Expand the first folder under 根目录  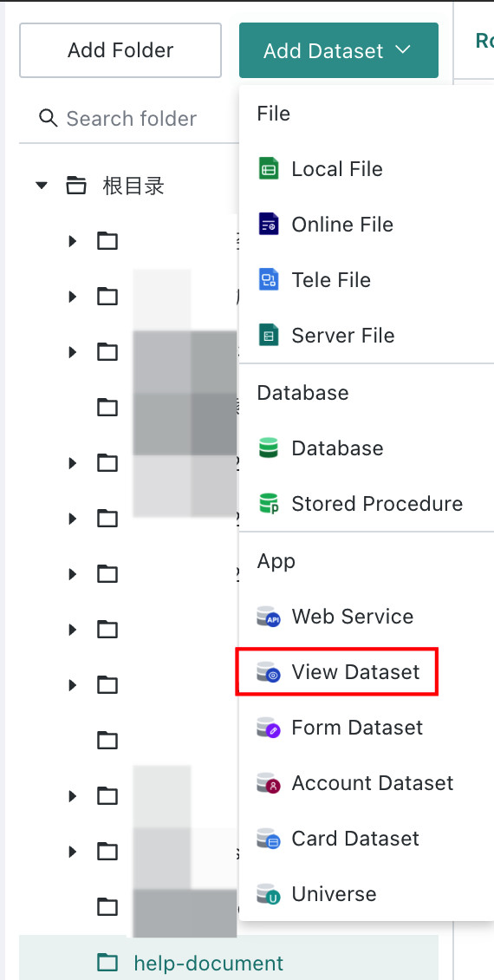coord(73,240)
